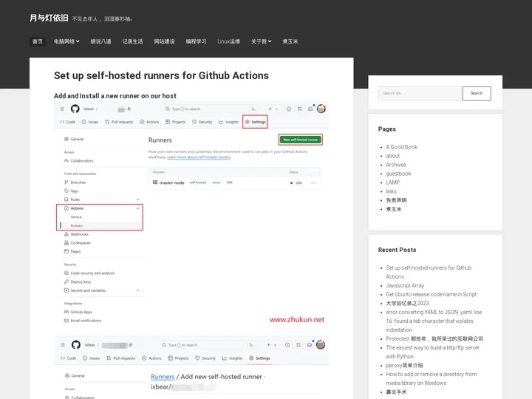Click Branches item in first screenshot sidebar
Image resolution: width=532 pixels, height=399 pixels.
[x=75, y=183]
